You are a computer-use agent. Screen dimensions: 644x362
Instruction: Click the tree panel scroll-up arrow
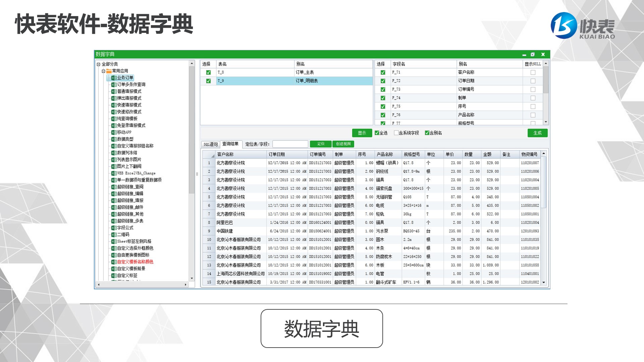click(192, 63)
